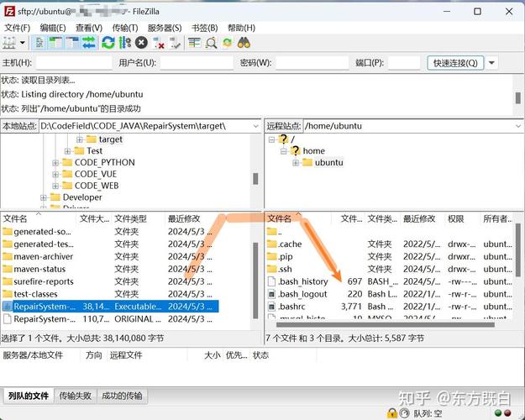
Task: Expand the ubuntu node in remote tree
Action: [x=296, y=163]
